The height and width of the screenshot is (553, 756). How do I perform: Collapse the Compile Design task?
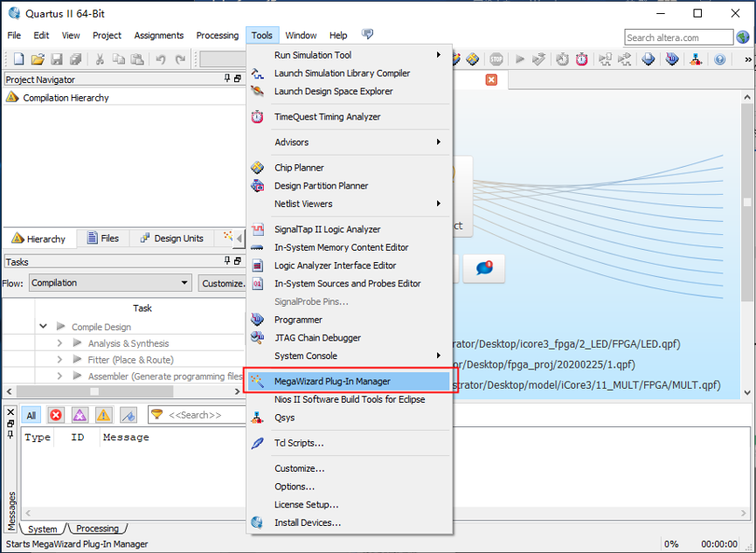(x=43, y=327)
